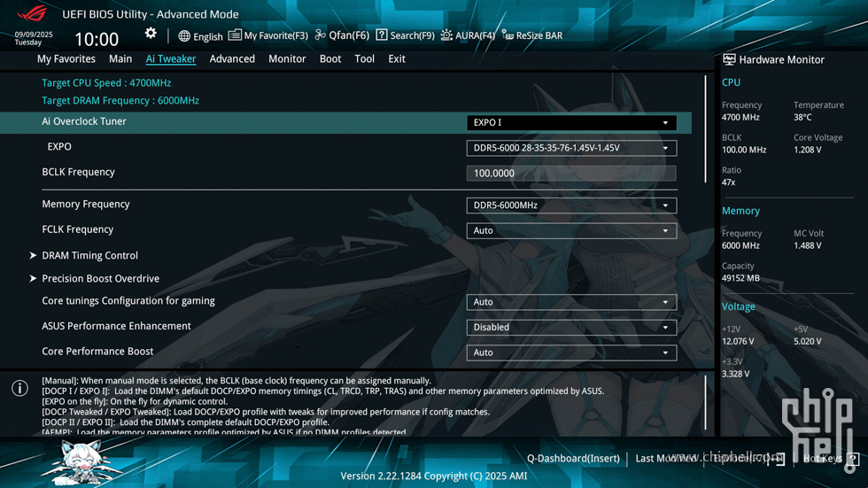Click the My Favorite list icon

click(235, 35)
